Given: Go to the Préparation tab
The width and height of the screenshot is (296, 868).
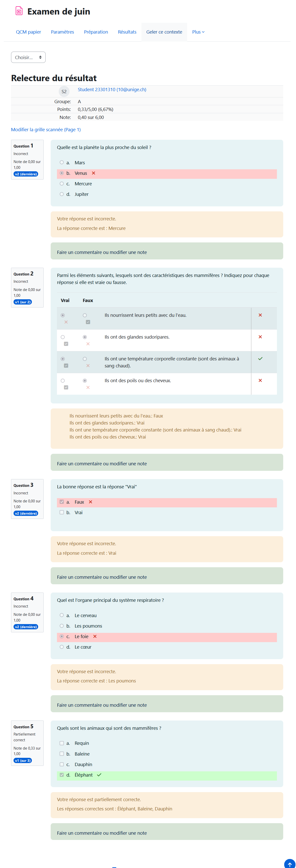Looking at the screenshot, I should [96, 32].
